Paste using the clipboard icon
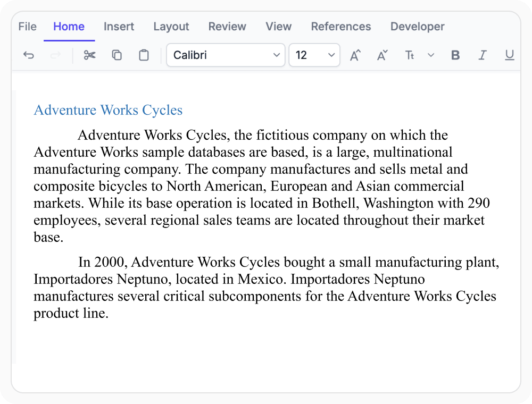Viewport: 532px width, 404px height. pos(144,55)
